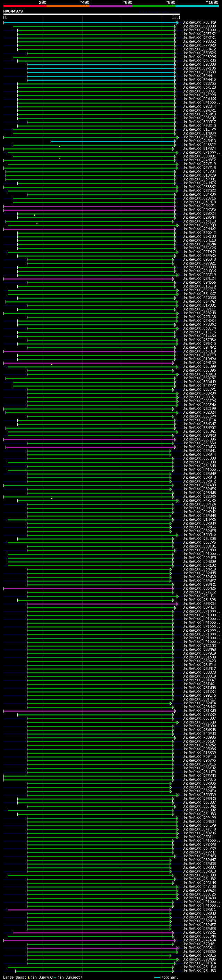
Task: Click the UniRef100_C1EFV0 label
Action: [199, 129]
